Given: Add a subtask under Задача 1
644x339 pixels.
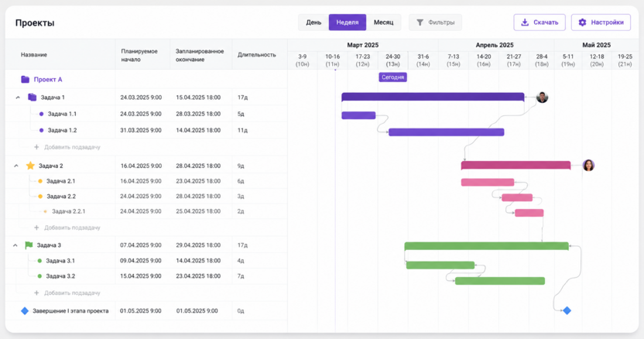Looking at the screenshot, I should pos(67,147).
